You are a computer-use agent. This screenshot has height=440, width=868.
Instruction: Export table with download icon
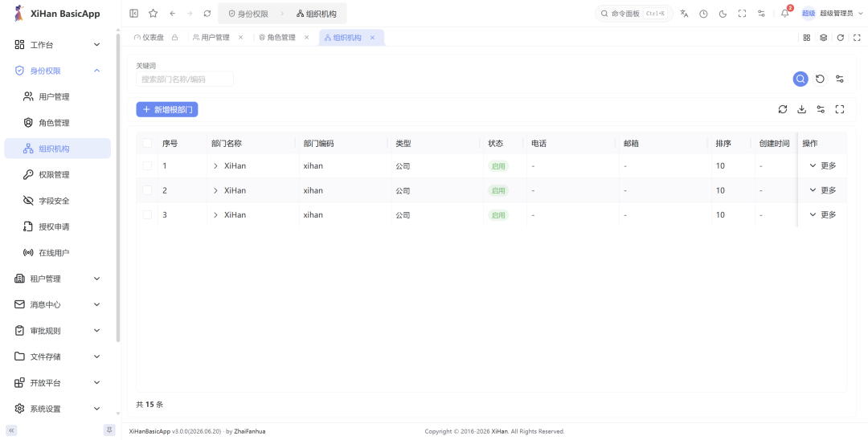coord(801,109)
